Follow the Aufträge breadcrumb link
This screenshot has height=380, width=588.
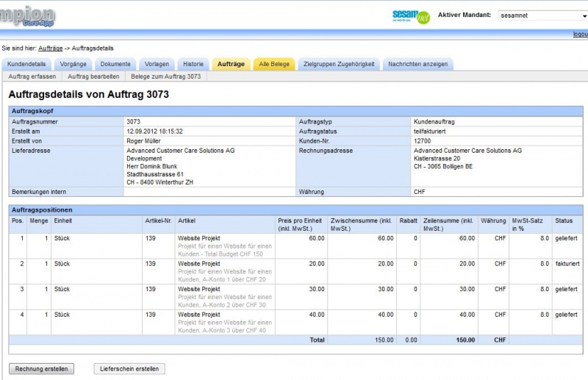[x=50, y=48]
